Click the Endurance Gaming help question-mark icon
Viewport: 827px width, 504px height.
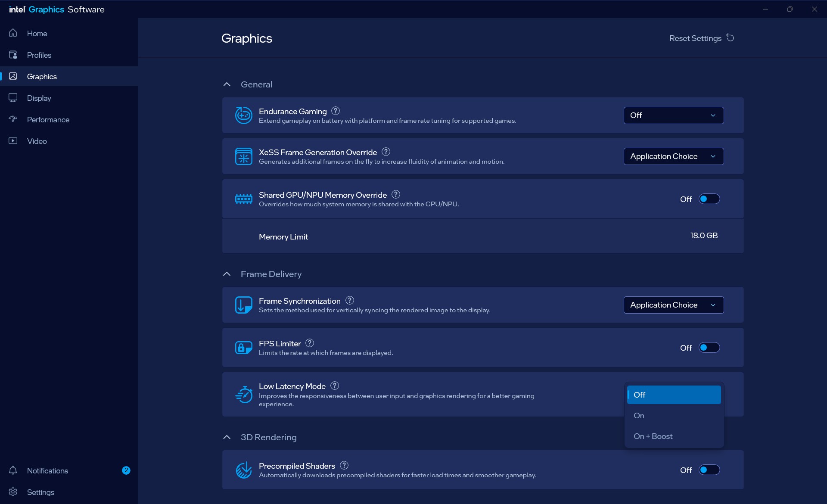click(x=336, y=111)
